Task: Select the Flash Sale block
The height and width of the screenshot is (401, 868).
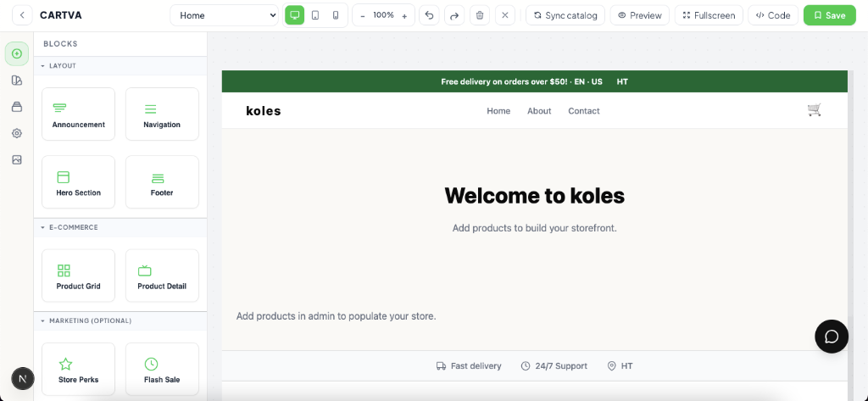Action: point(162,370)
